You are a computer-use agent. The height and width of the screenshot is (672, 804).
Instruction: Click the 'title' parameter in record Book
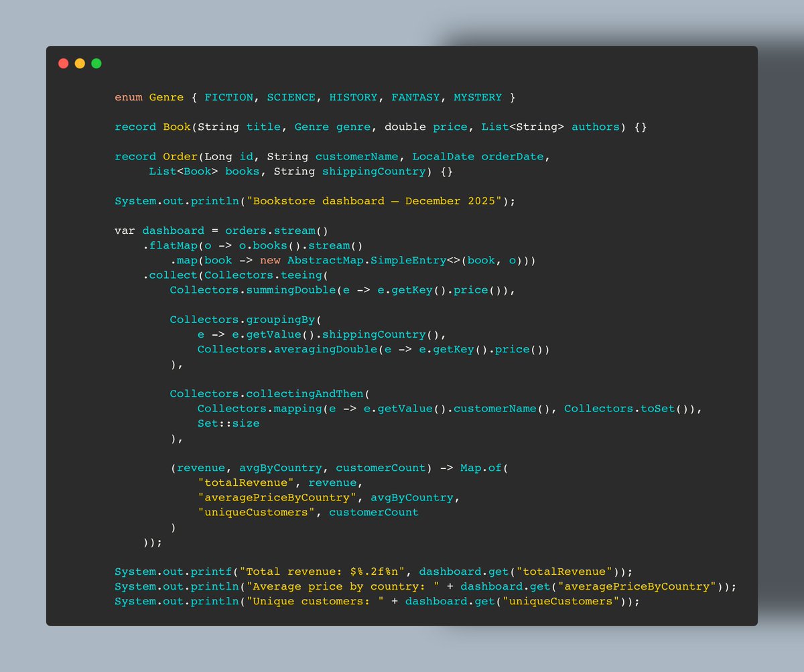point(263,127)
